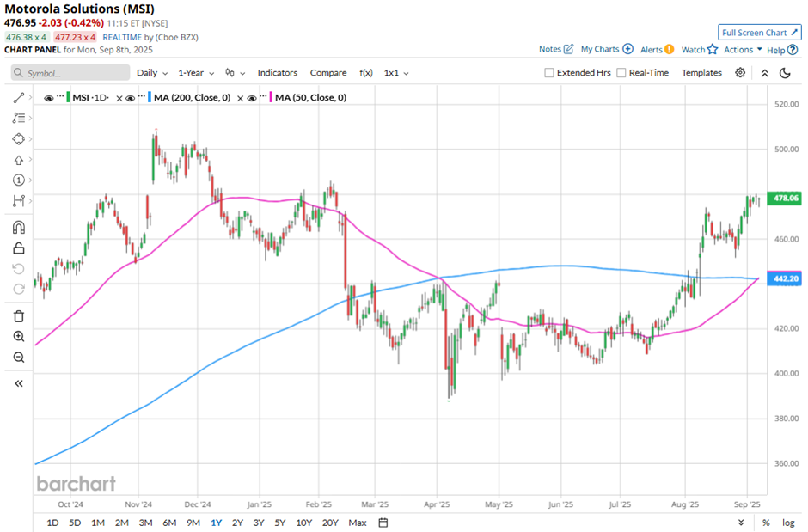Open Full Screen Chart
Image resolution: width=808 pixels, height=532 pixels.
pyautogui.click(x=760, y=33)
